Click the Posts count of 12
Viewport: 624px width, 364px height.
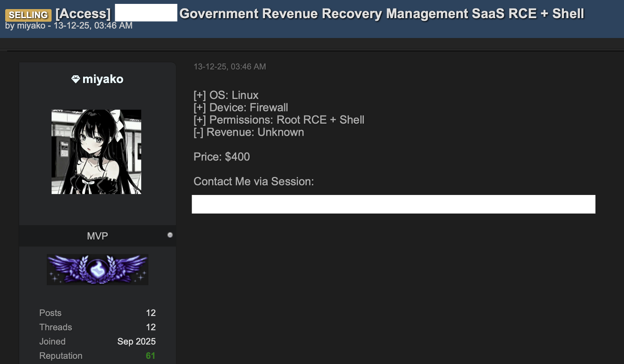(151, 313)
